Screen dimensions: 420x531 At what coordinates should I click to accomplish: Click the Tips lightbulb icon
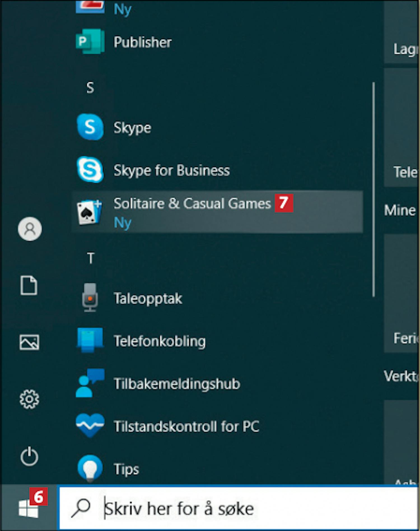tap(90, 468)
